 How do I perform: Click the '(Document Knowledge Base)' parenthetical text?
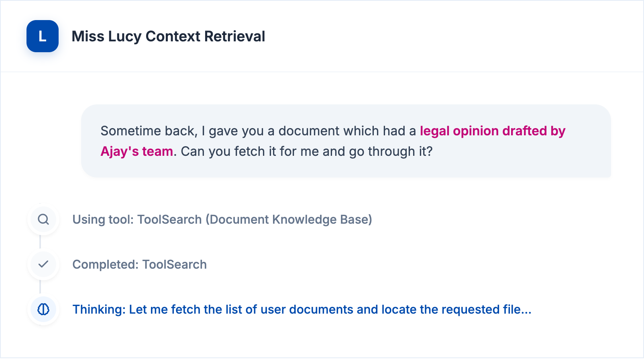(x=289, y=219)
